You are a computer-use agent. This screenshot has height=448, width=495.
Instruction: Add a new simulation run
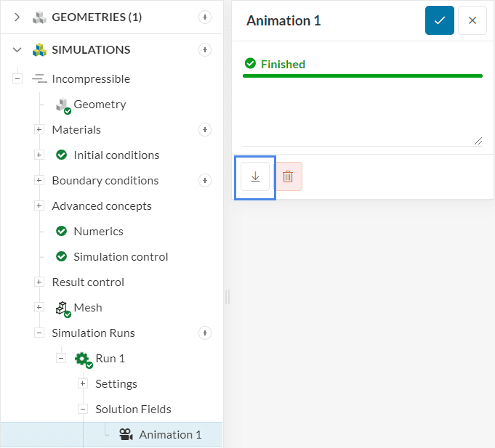(x=205, y=333)
